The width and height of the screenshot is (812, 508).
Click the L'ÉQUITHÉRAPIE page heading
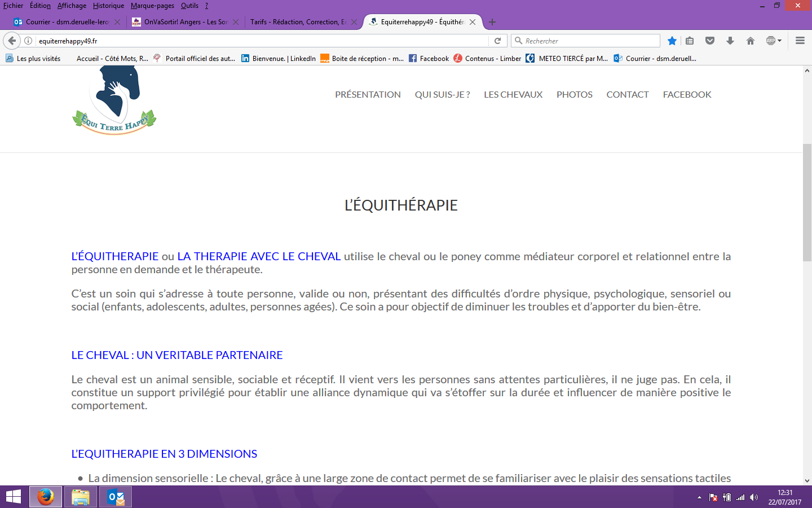[x=401, y=205]
